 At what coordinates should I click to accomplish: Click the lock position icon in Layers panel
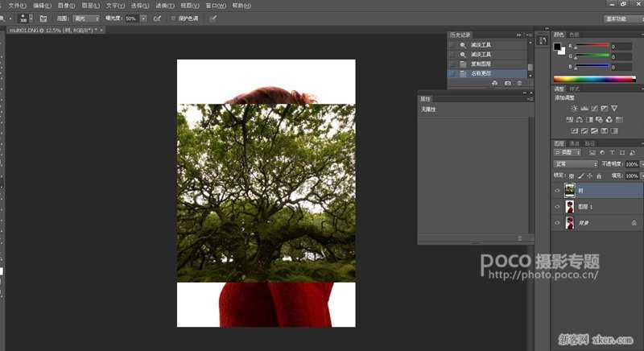click(x=590, y=175)
